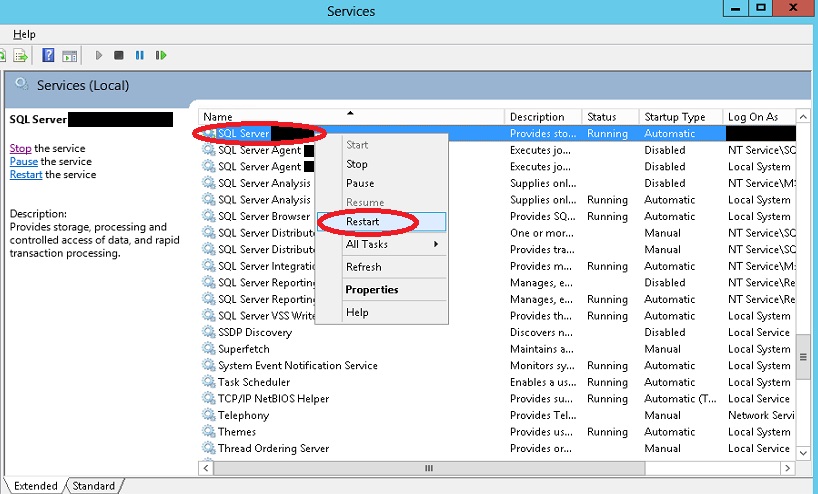Select the TCP/IP NetBIOS Helper row

498,399
